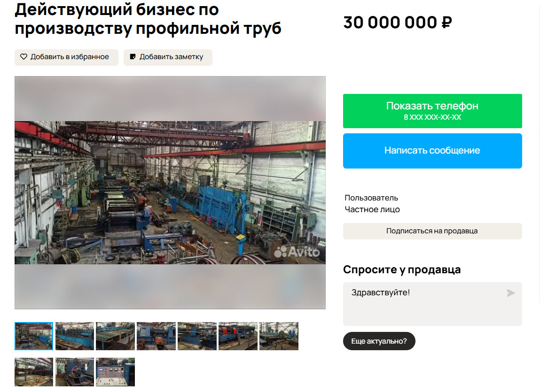540x392 pixels.
Task: Select the fifth photo thumbnail
Action: 197,336
